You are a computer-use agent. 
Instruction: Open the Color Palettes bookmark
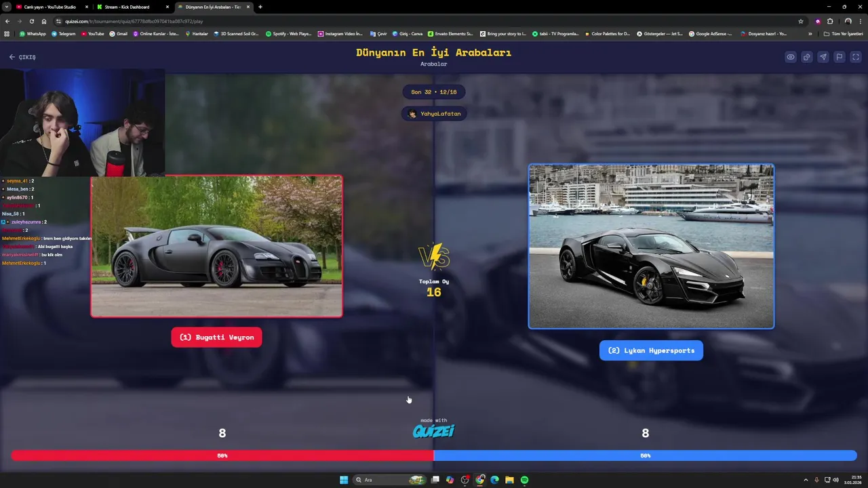tap(607, 34)
